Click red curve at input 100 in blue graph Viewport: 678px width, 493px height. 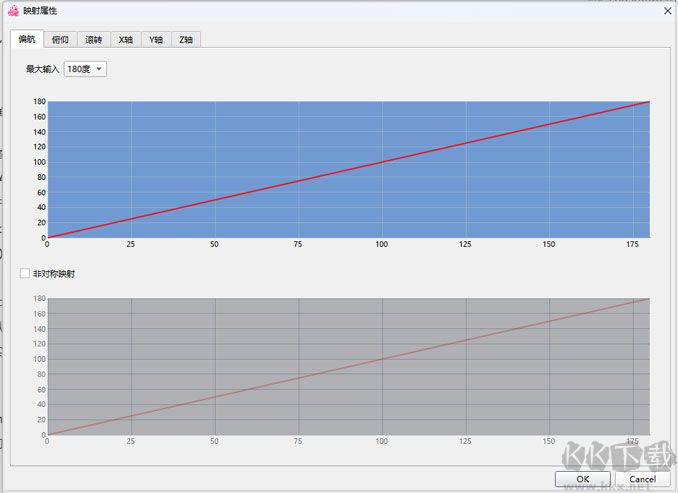point(381,162)
